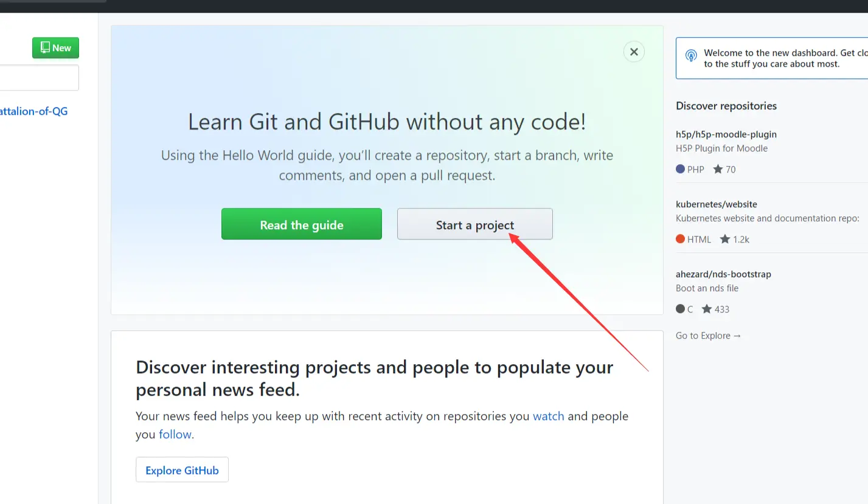Image resolution: width=868 pixels, height=504 pixels.
Task: Click the 'Boot an nds file' description
Action: tap(707, 288)
